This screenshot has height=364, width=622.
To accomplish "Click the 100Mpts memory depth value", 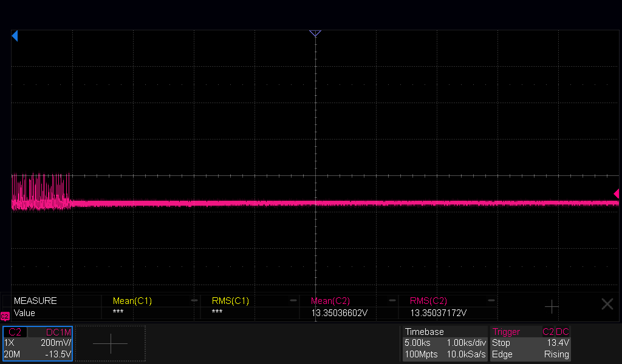I will point(421,354).
